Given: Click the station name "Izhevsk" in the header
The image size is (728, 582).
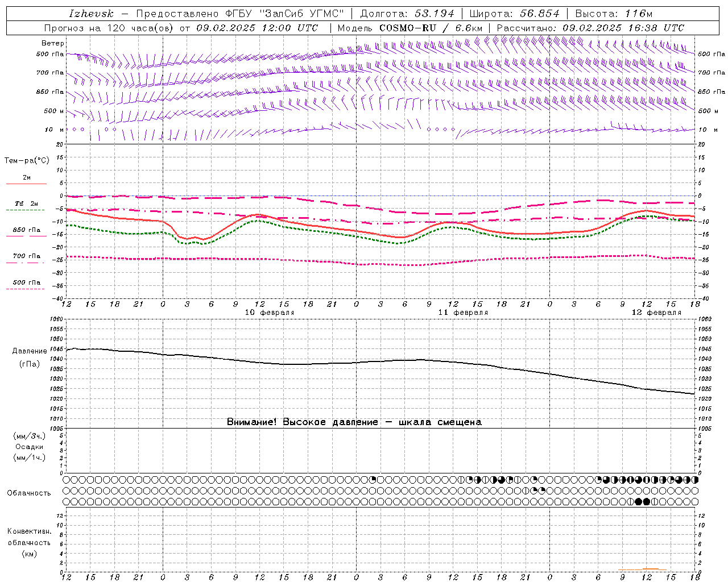Looking at the screenshot, I should pos(91,14).
